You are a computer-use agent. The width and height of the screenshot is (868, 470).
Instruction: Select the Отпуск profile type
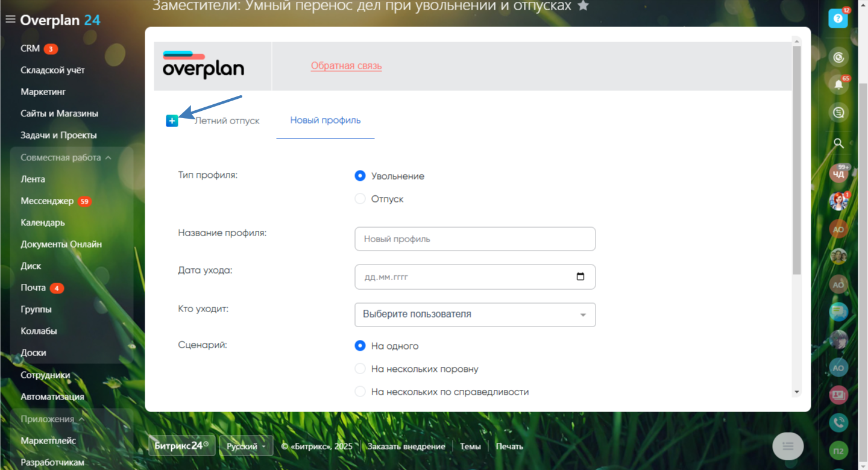[360, 199]
